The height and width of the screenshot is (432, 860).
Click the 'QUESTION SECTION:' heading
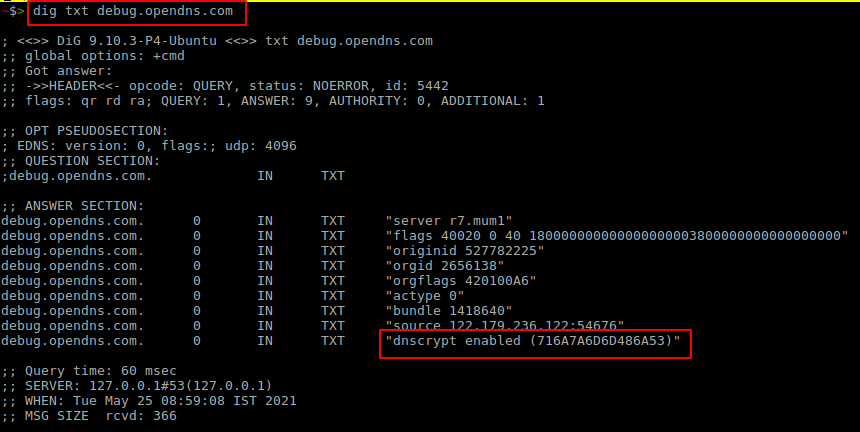pos(81,161)
